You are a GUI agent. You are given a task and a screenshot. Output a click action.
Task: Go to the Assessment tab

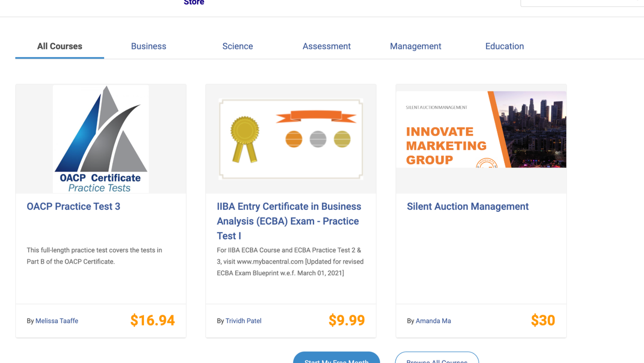click(326, 46)
